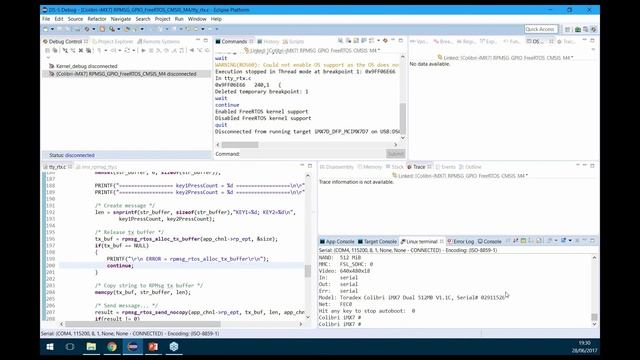
Task: Click the Continue (run) icon in Debug Control
Action: coord(143,50)
